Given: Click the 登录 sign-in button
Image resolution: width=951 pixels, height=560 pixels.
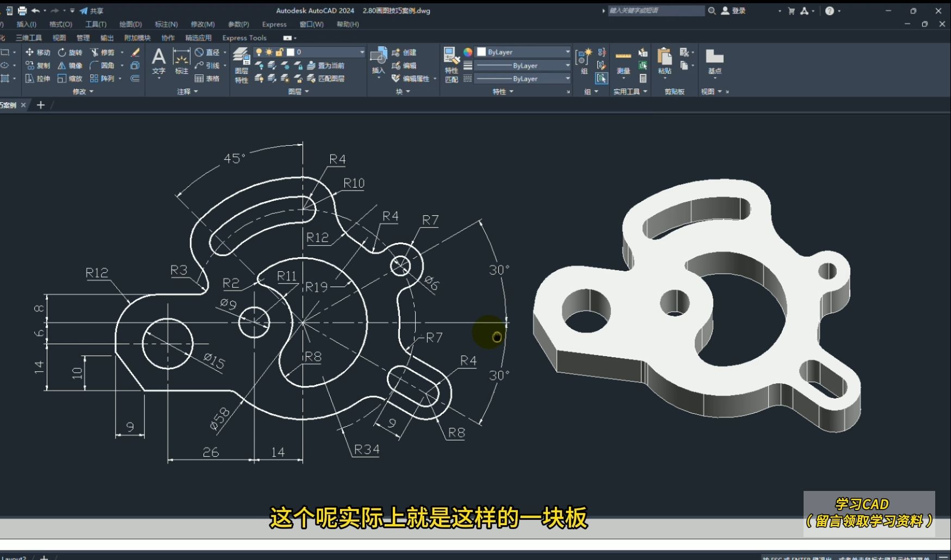Looking at the screenshot, I should (x=733, y=10).
